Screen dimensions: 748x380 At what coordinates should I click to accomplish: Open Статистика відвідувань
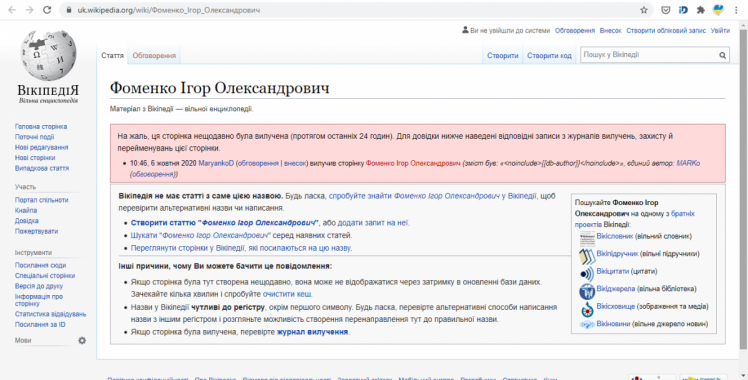(51, 314)
